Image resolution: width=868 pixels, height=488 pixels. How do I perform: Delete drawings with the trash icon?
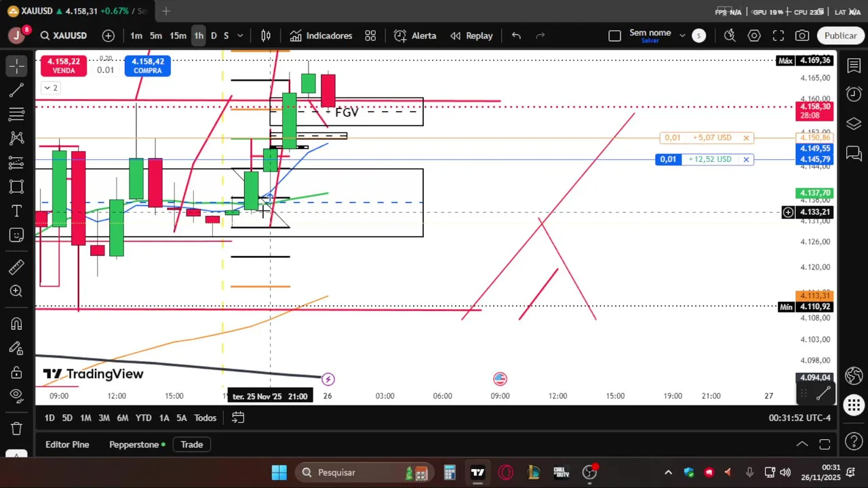point(17,428)
